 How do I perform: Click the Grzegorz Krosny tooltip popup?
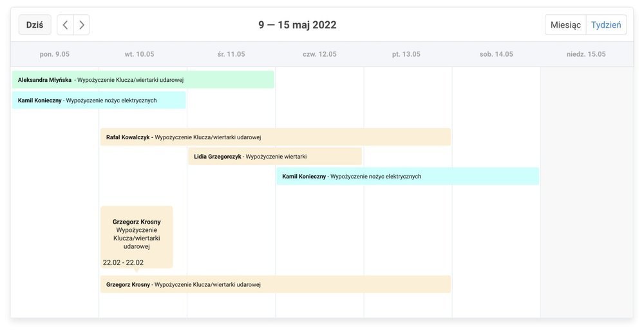click(x=137, y=237)
